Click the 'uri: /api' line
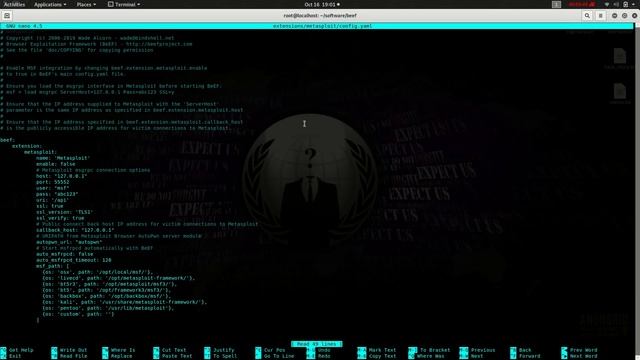The image size is (640, 360). click(x=53, y=200)
